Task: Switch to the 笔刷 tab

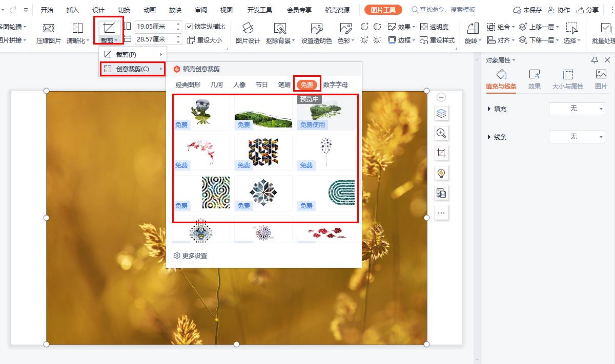Action: (x=284, y=84)
